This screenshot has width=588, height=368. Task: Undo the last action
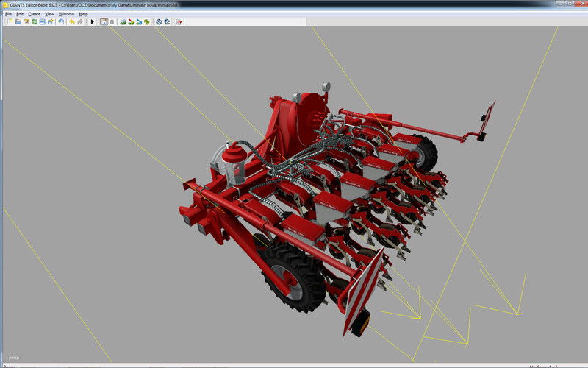(x=72, y=22)
